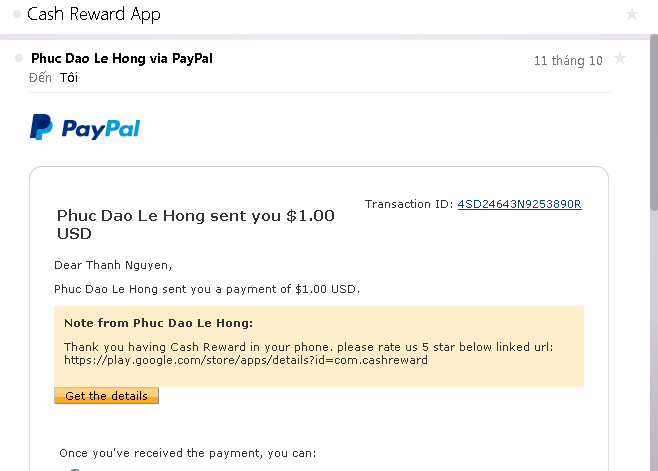Click the 11 tháng 10 date

pyautogui.click(x=568, y=61)
